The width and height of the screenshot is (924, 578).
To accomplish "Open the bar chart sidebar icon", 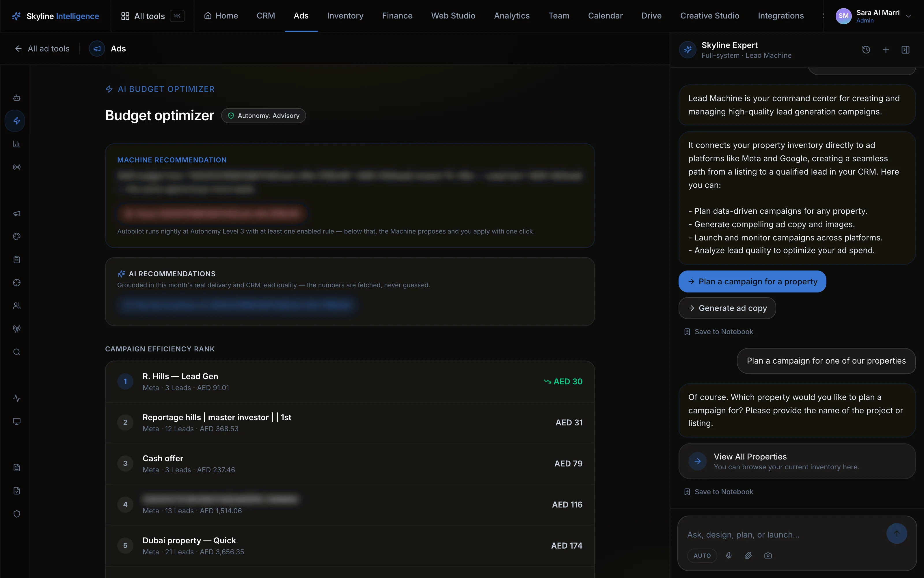I will (16, 144).
